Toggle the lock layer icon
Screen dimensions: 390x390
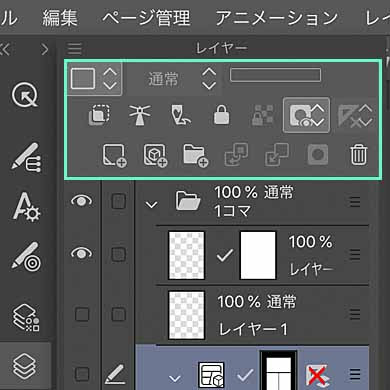click(x=221, y=115)
